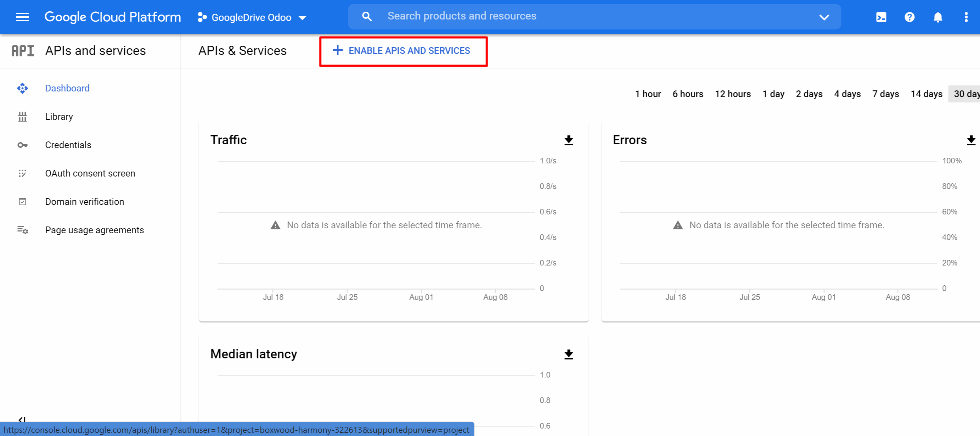Viewport: 980px width, 436px height.
Task: Select the 30 days time range
Action: pos(965,94)
